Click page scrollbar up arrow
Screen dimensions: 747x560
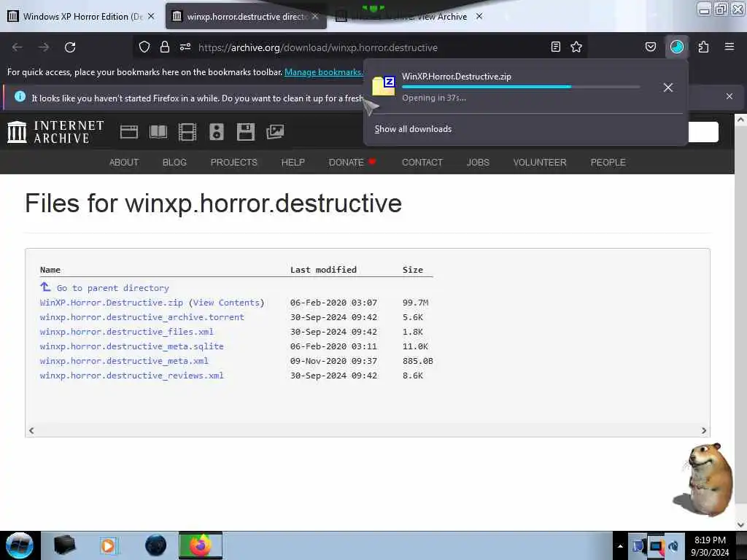(x=740, y=120)
